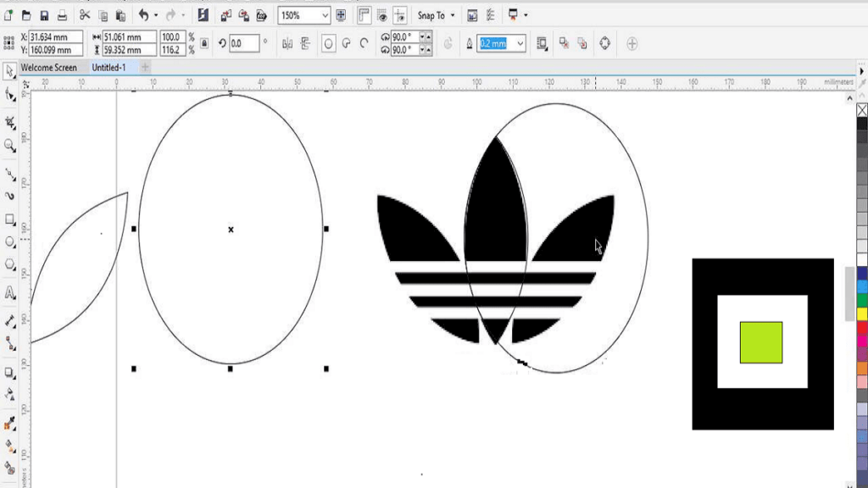Open the 150% zoom level dropdown
This screenshot has height=488, width=868.
pos(325,14)
